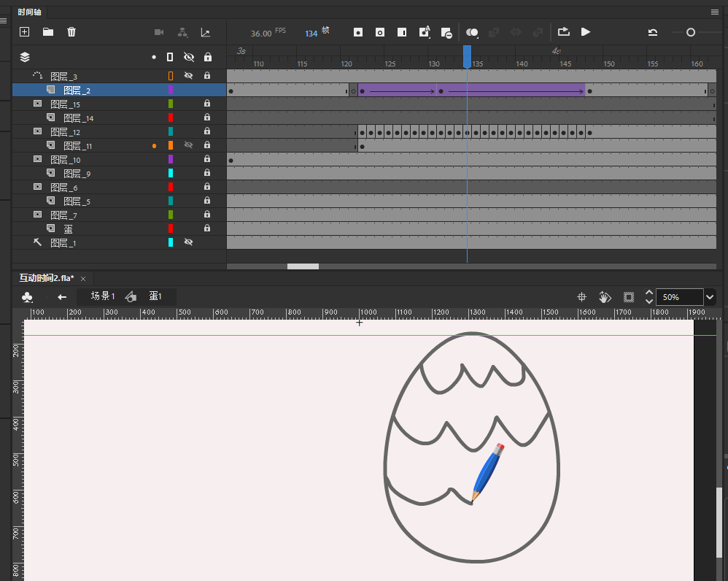Unlock the 蛋 layer
The image size is (728, 581).
(x=207, y=228)
